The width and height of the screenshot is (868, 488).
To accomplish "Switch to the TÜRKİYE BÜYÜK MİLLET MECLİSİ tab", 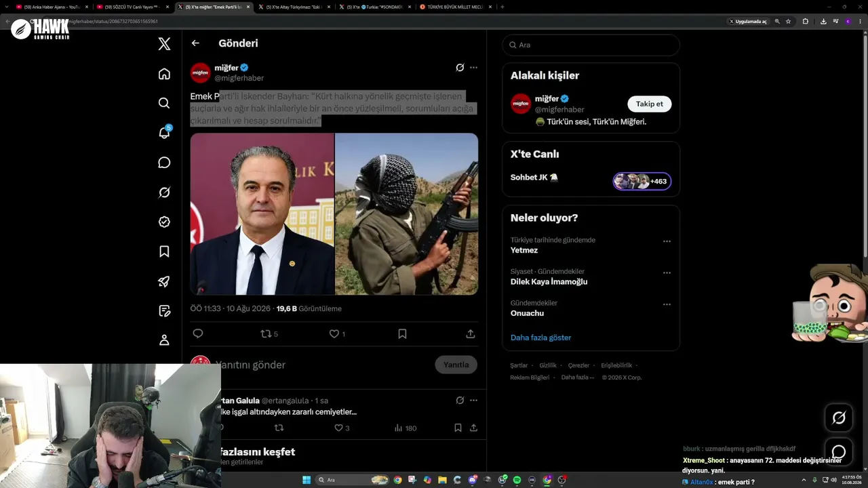I will 456,7.
